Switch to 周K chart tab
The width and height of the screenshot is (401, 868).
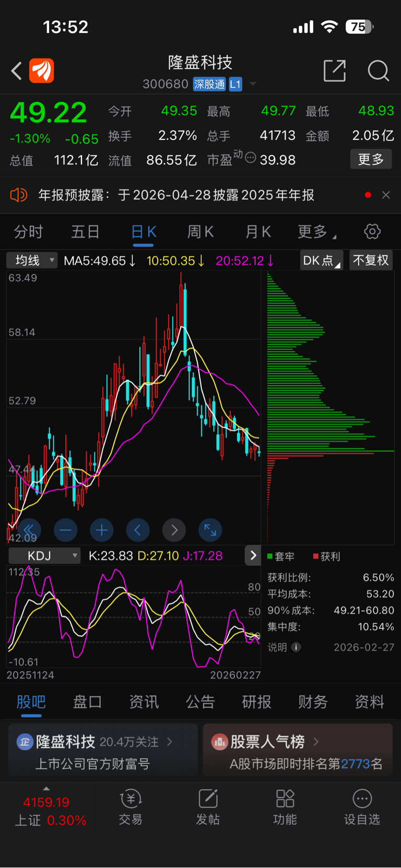[x=200, y=232]
